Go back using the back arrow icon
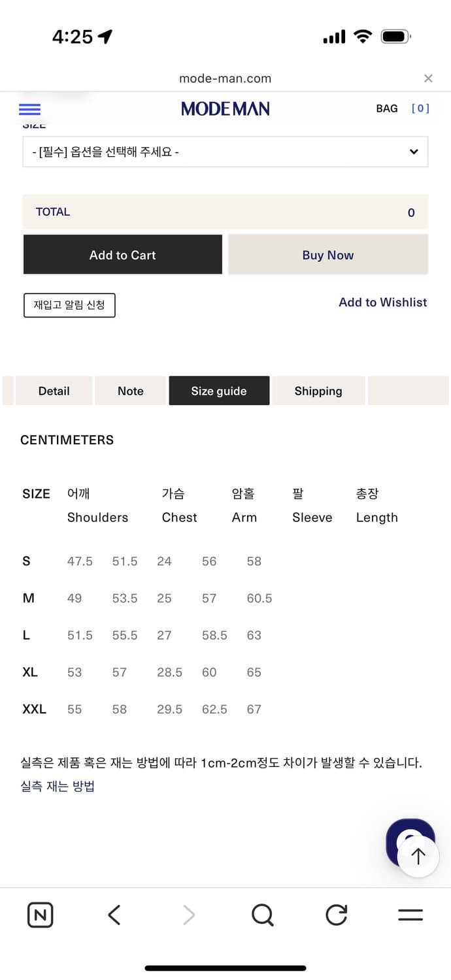 point(114,915)
